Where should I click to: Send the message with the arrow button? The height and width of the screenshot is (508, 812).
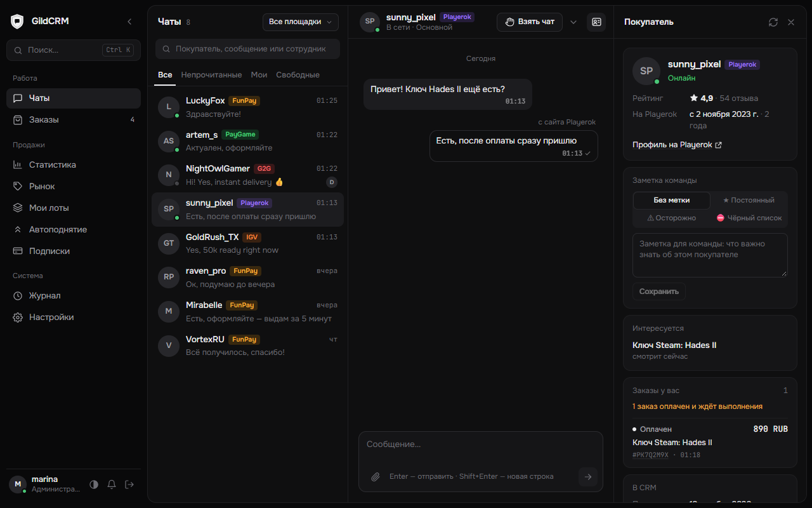588,477
